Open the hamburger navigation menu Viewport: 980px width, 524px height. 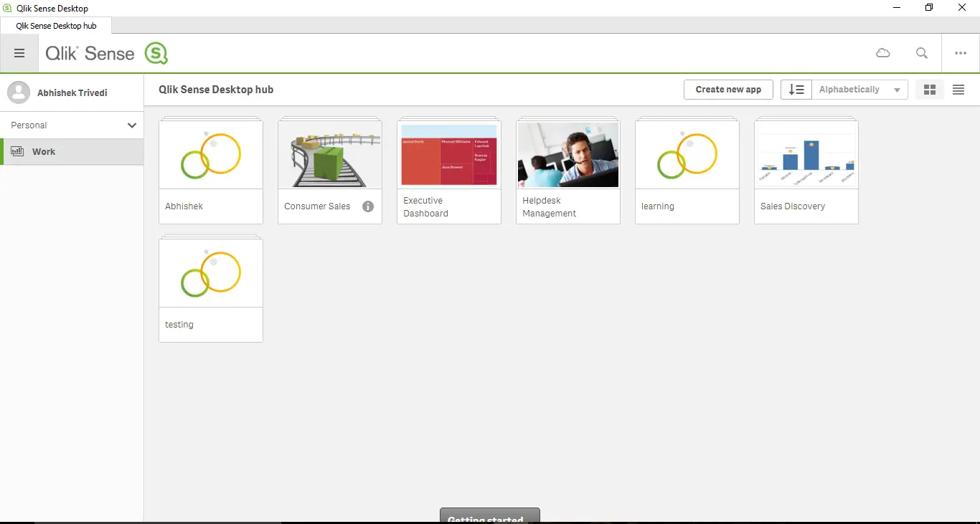(19, 53)
